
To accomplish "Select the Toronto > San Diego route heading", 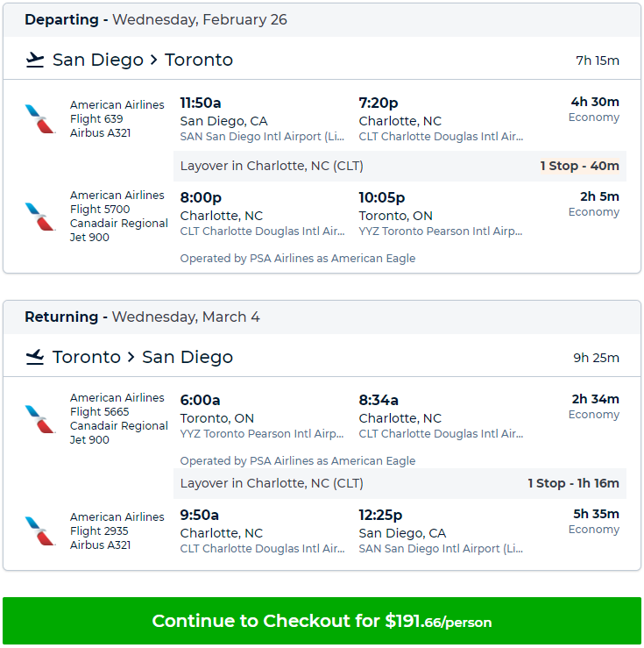I will pyautogui.click(x=143, y=357).
